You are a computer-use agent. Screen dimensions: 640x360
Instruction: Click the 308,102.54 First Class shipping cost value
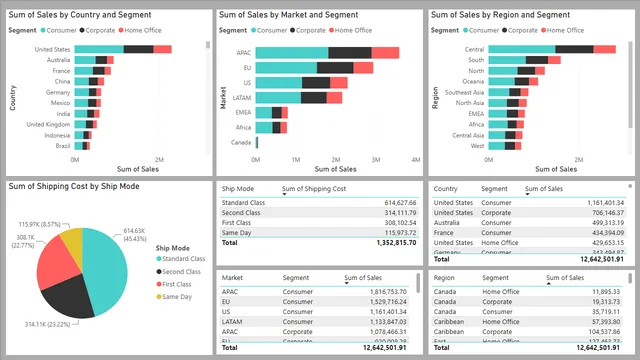pyautogui.click(x=400, y=223)
